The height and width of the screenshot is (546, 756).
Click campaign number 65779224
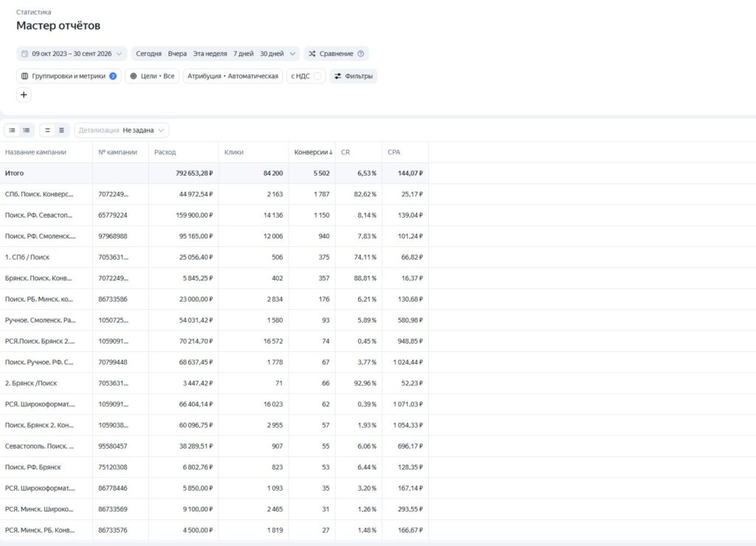point(113,215)
